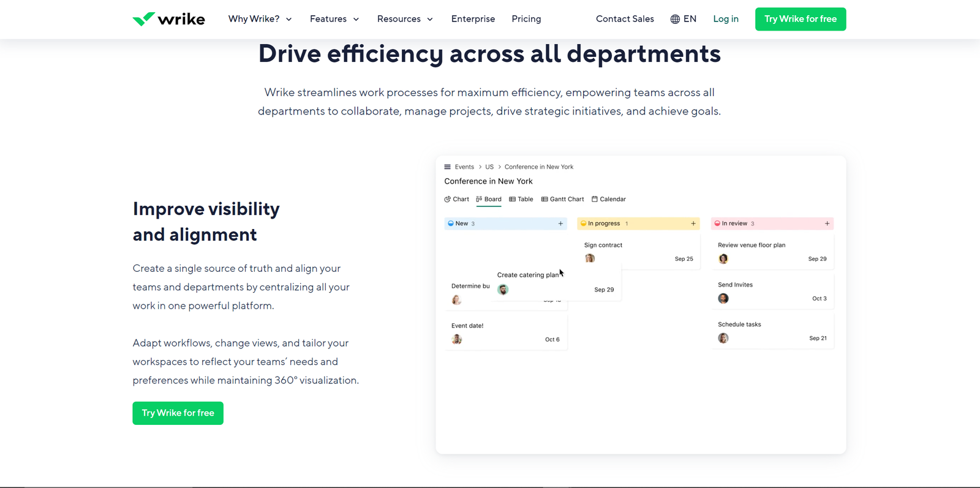980x488 pixels.
Task: Click avatar on Review venue floor plan card
Action: coord(723,259)
